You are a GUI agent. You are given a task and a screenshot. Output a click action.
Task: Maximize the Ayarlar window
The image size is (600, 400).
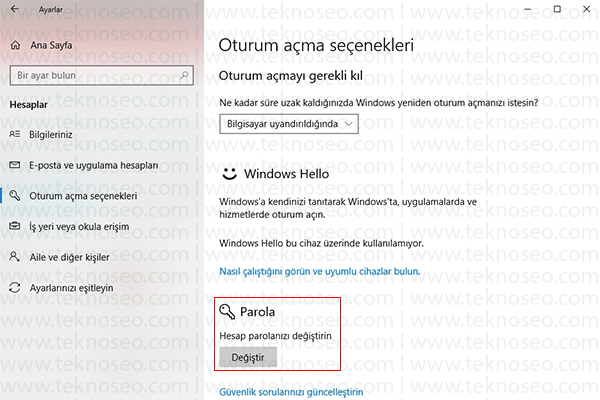click(557, 9)
